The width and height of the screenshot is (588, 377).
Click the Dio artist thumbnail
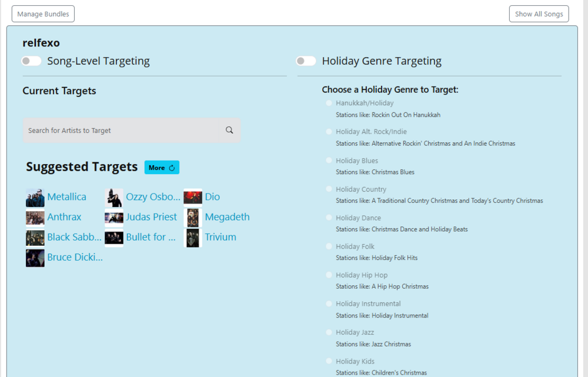pyautogui.click(x=193, y=198)
